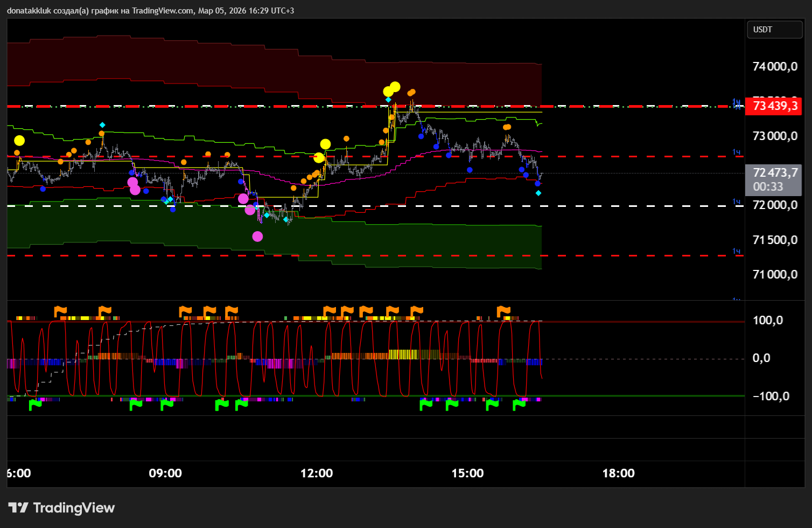This screenshot has width=812, height=528.
Task: Click the 18:00 time axis label
Action: (x=618, y=474)
